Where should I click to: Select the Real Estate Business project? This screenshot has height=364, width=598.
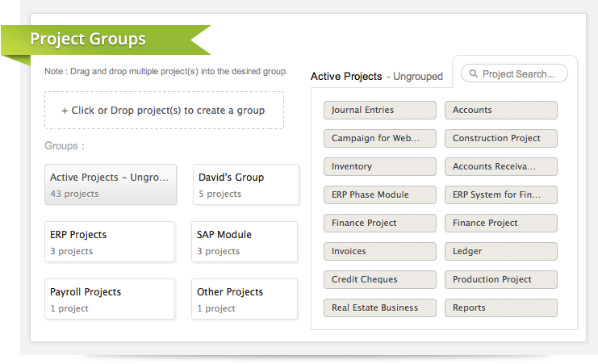pyautogui.click(x=380, y=308)
